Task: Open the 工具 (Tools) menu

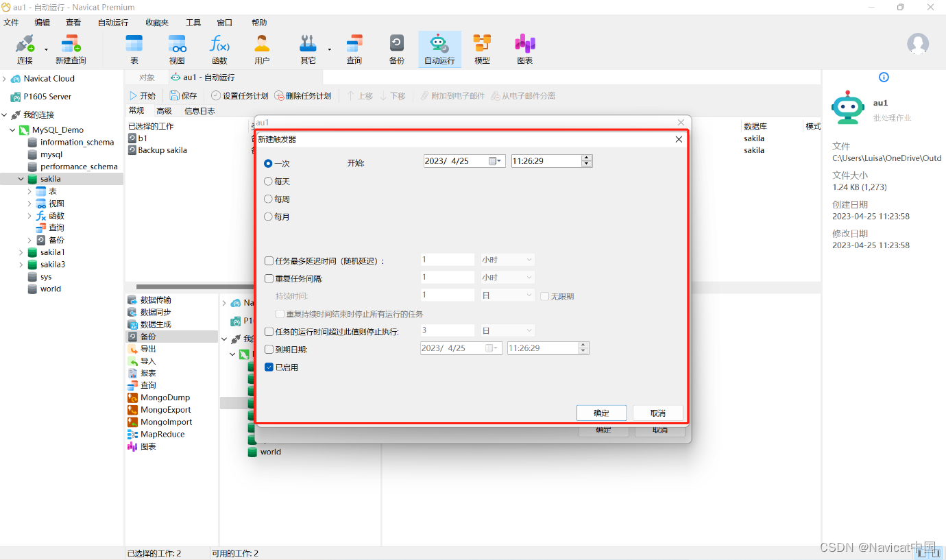Action: click(x=193, y=23)
